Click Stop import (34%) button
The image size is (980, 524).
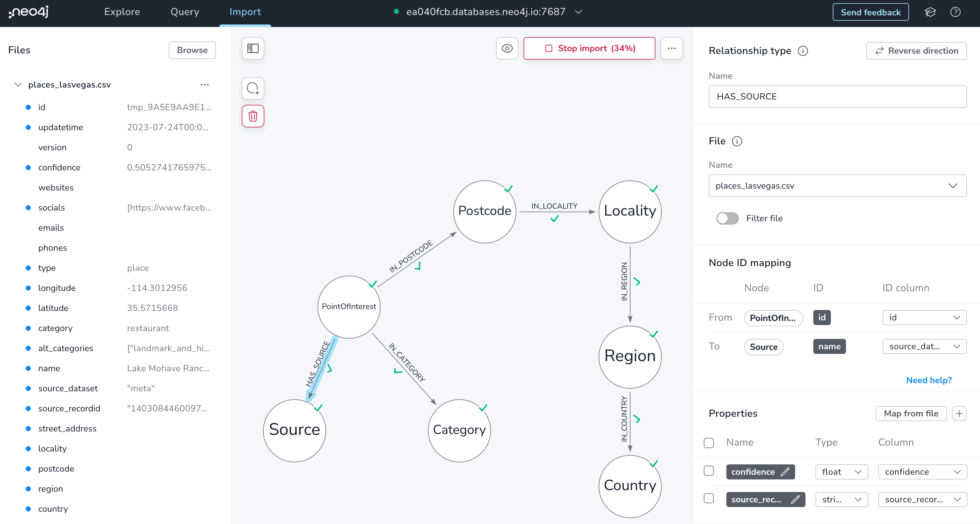(589, 48)
